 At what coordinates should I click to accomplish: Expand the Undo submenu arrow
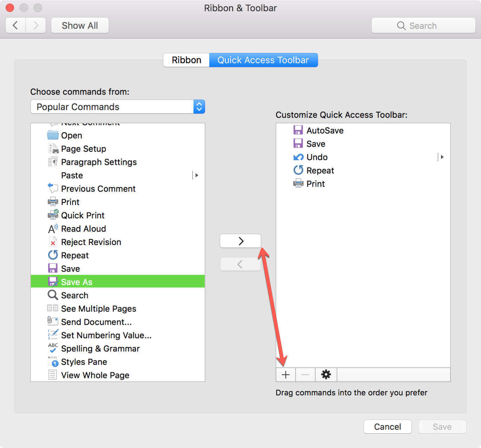pos(442,157)
